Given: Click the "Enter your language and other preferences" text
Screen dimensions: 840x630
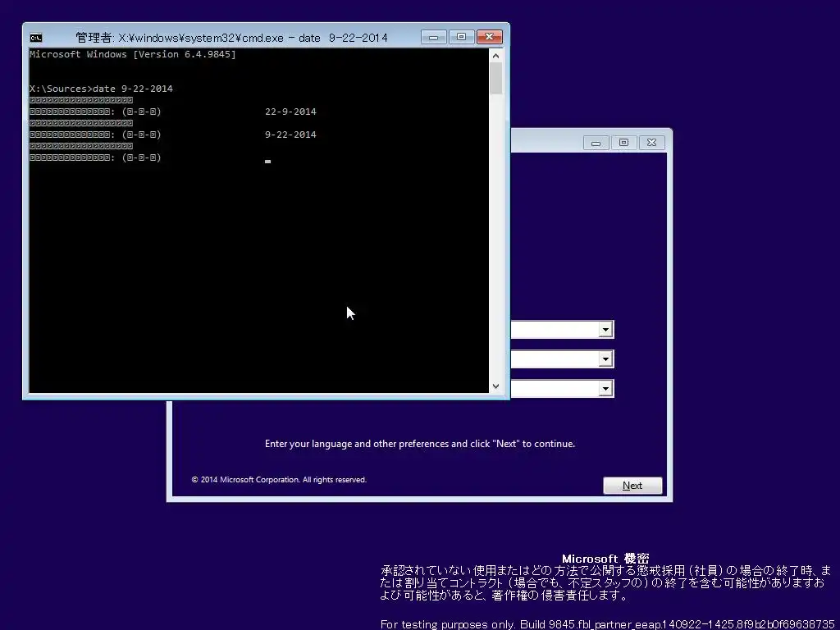Looking at the screenshot, I should coord(419,444).
